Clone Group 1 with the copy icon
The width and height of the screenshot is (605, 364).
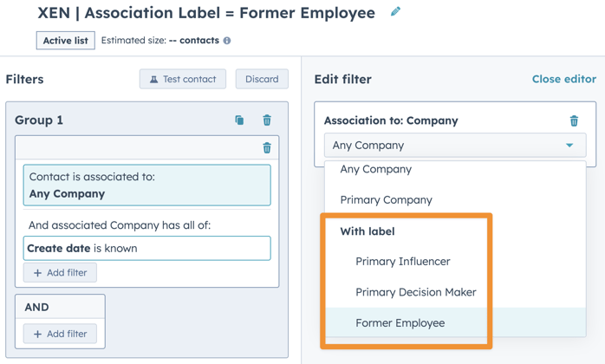click(x=239, y=120)
